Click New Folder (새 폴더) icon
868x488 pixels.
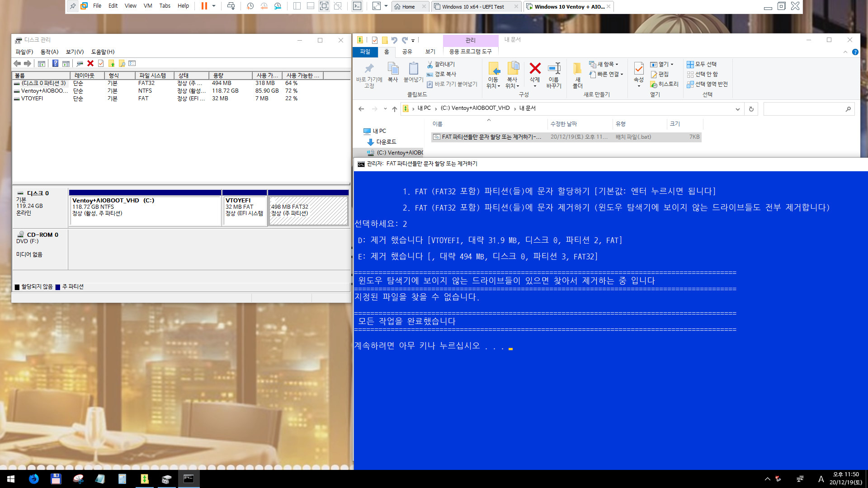(x=578, y=75)
